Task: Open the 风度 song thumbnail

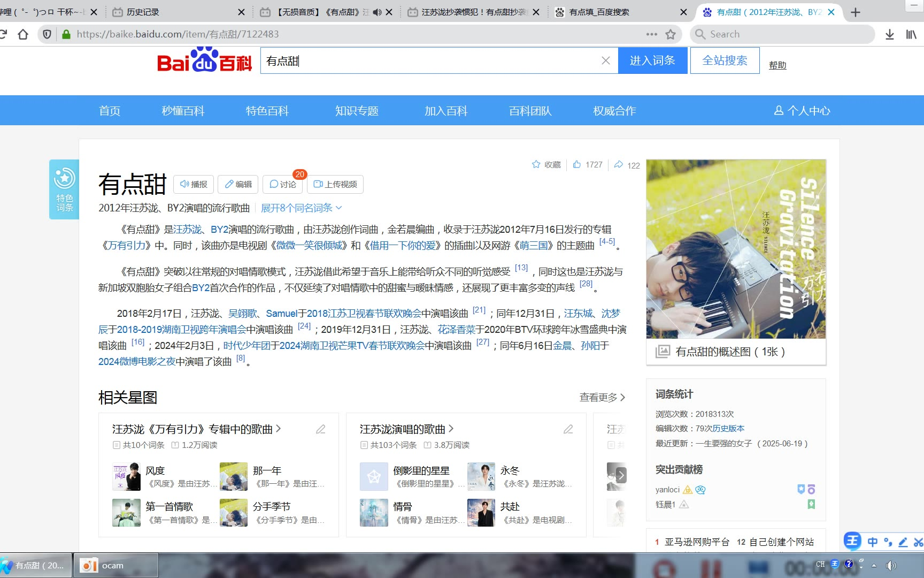Action: pos(126,476)
